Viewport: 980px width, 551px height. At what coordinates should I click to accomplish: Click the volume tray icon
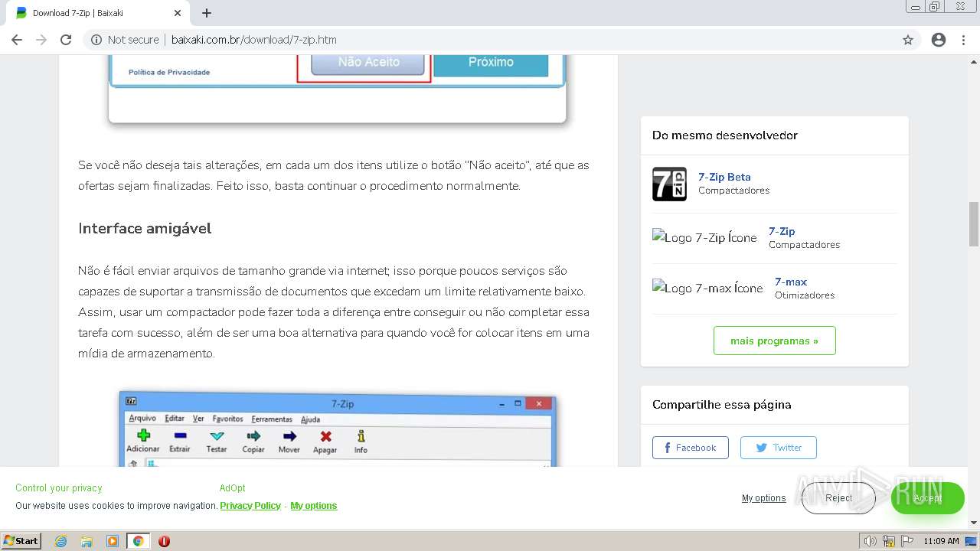[x=871, y=541]
